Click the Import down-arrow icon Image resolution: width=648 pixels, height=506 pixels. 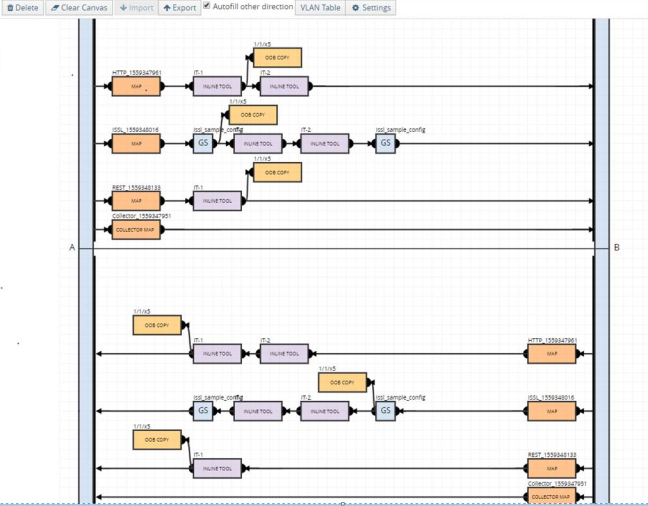click(x=122, y=8)
